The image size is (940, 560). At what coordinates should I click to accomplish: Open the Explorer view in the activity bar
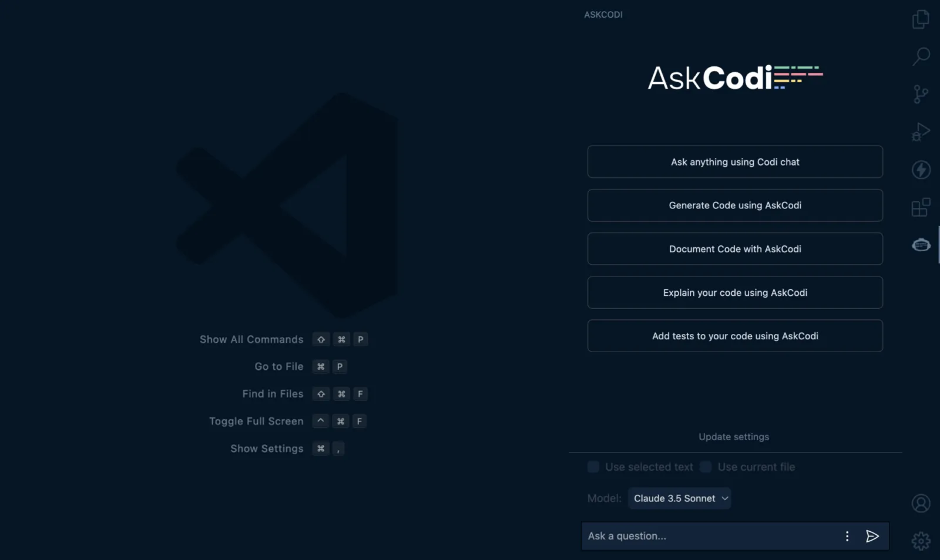point(921,19)
